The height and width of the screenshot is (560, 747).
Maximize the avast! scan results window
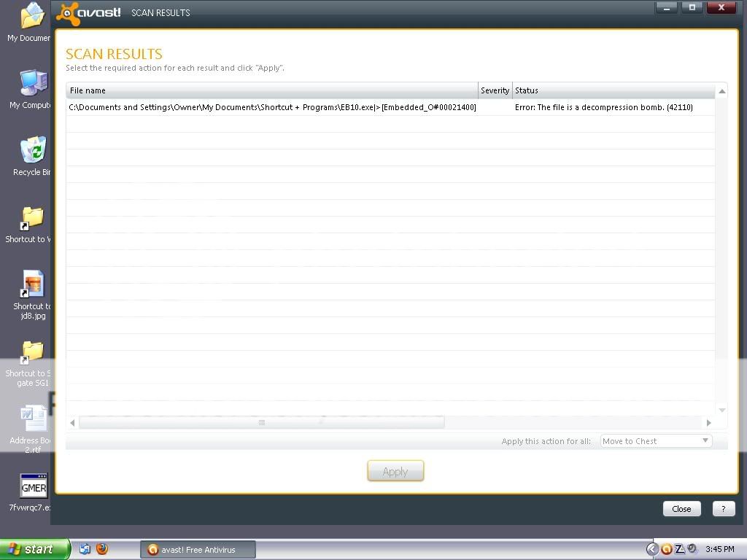pyautogui.click(x=692, y=7)
